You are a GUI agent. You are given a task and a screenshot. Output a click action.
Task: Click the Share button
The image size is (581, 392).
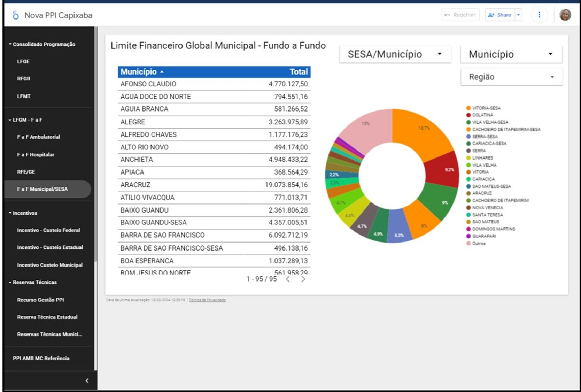pyautogui.click(x=500, y=15)
